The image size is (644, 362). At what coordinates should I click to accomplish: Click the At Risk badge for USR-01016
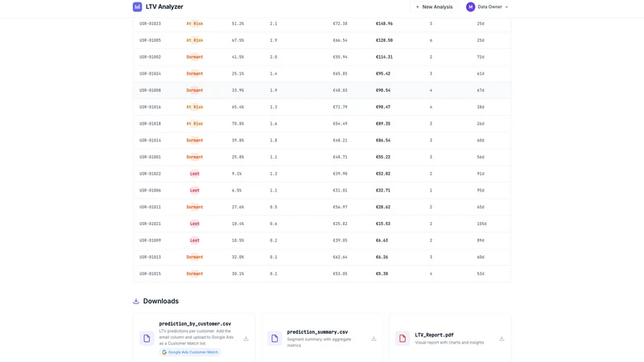coord(195,107)
